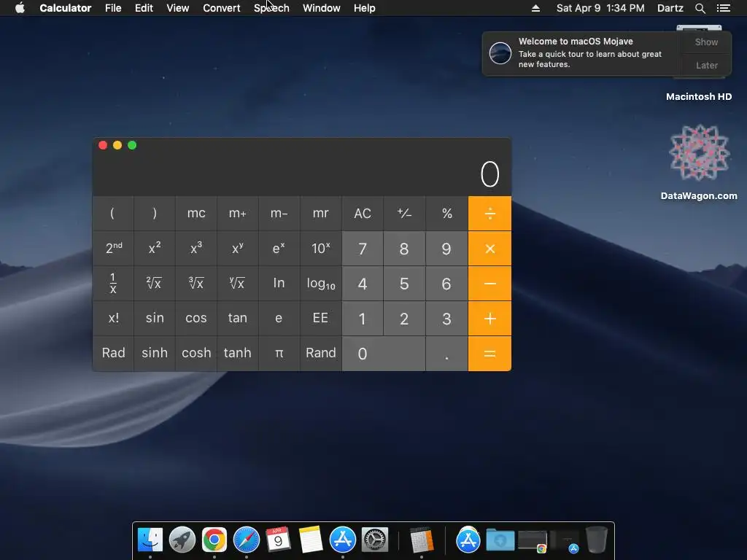Insert pi with the π key
Screen dimensions: 747x560
click(279, 354)
